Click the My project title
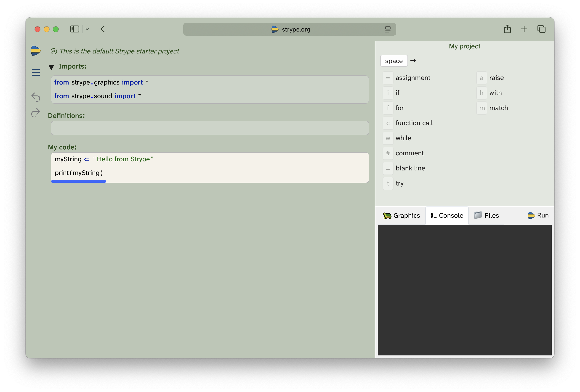Screen dimensions: 580x392 (464, 46)
